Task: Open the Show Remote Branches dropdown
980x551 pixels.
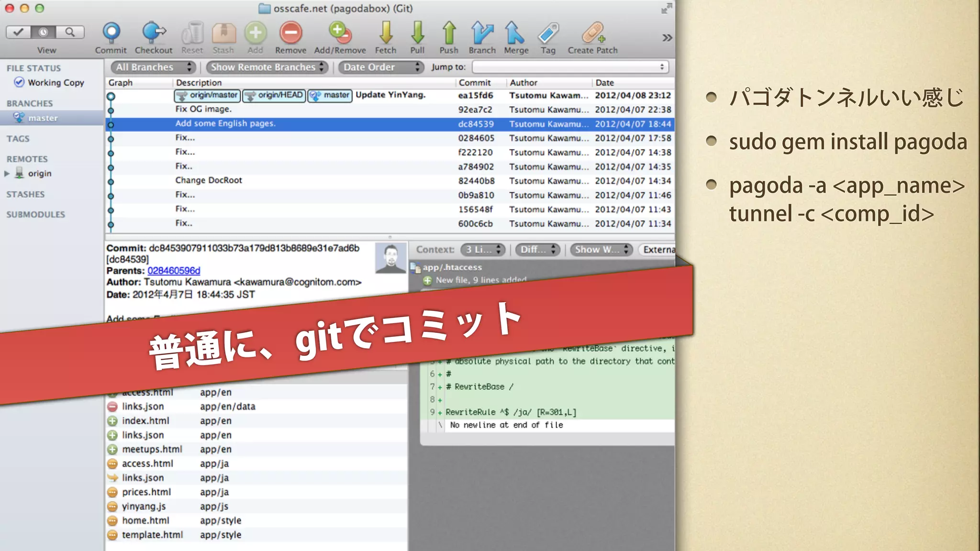Action: pos(267,67)
